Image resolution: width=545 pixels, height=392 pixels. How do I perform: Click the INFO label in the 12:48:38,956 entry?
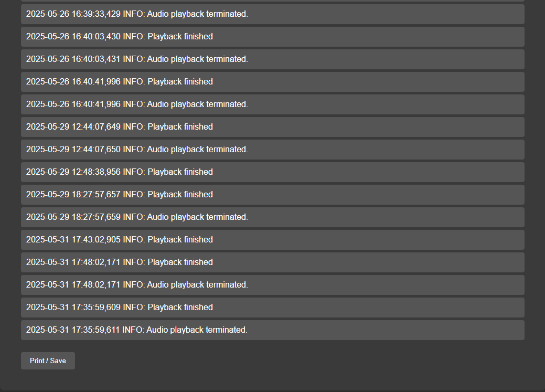click(x=133, y=172)
